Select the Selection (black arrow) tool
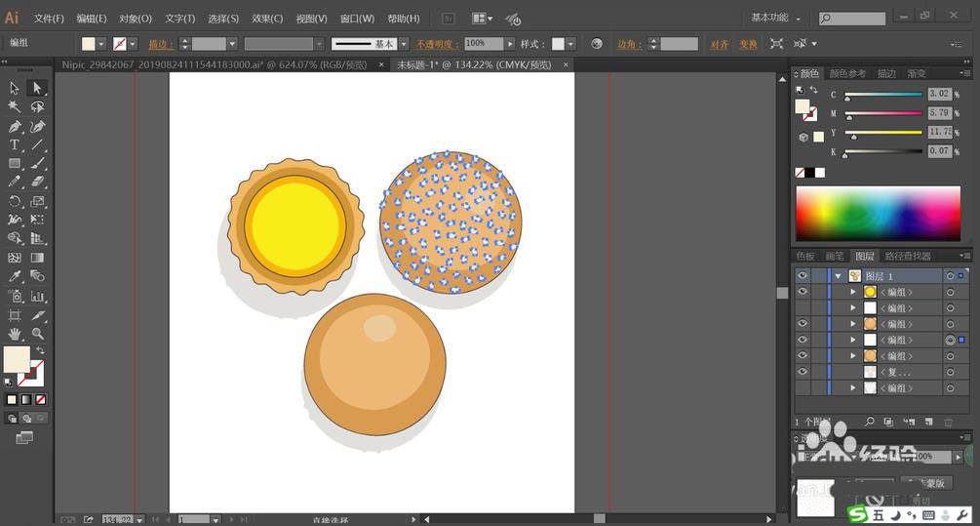 15,88
